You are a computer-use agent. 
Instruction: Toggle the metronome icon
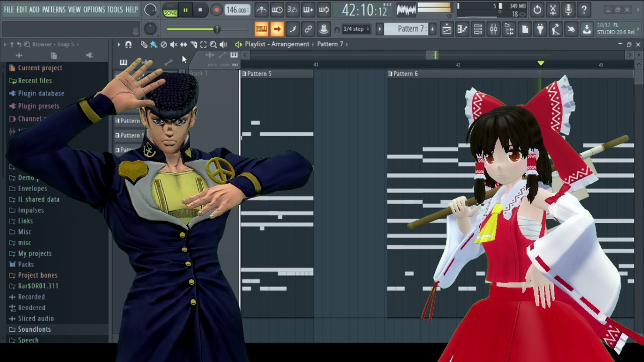tap(261, 10)
